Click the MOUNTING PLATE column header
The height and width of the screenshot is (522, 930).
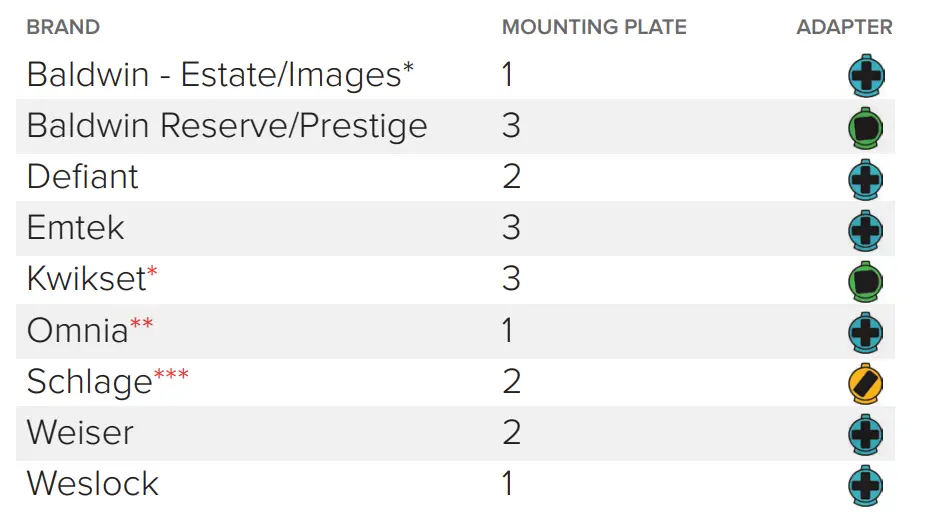[x=594, y=27]
